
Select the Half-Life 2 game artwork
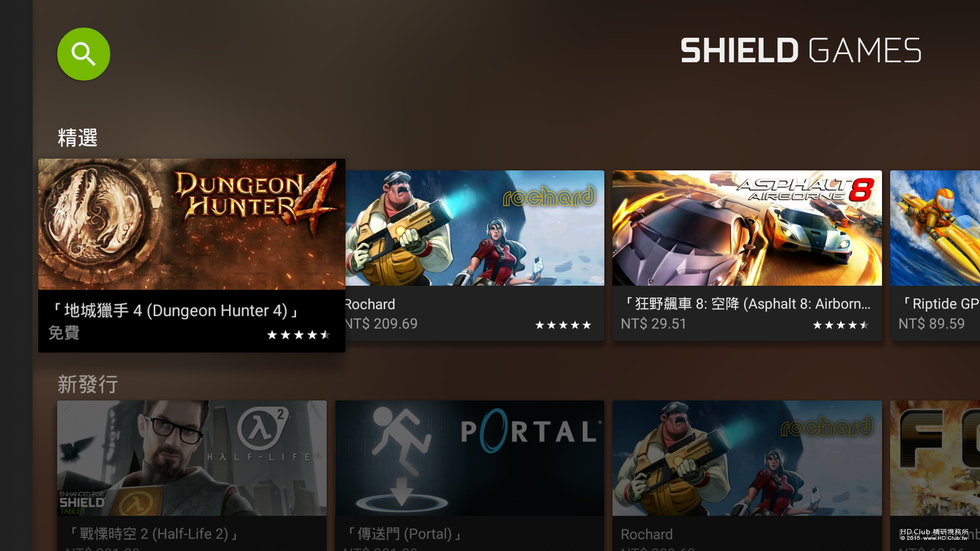[x=192, y=458]
